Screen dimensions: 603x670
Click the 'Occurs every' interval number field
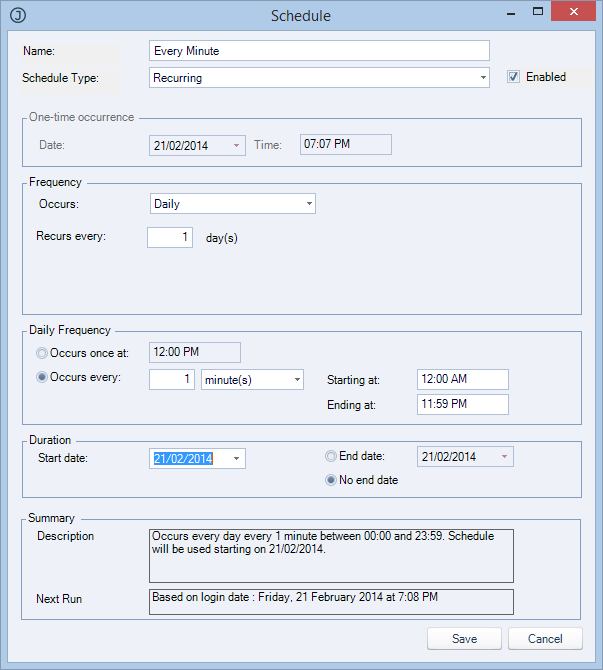click(171, 380)
